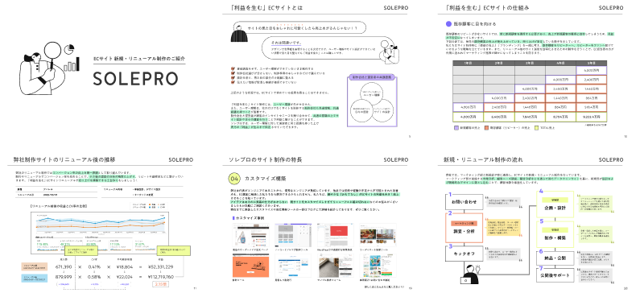This screenshot has width=644, height=293.
Task: Click the yellow '04' circle badge
Action: click(x=234, y=180)
